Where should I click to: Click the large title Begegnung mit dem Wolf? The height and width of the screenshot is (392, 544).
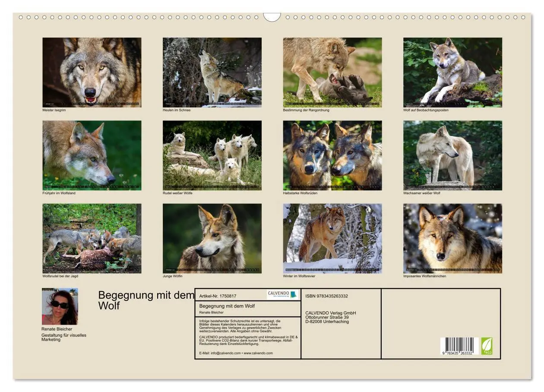pyautogui.click(x=146, y=300)
